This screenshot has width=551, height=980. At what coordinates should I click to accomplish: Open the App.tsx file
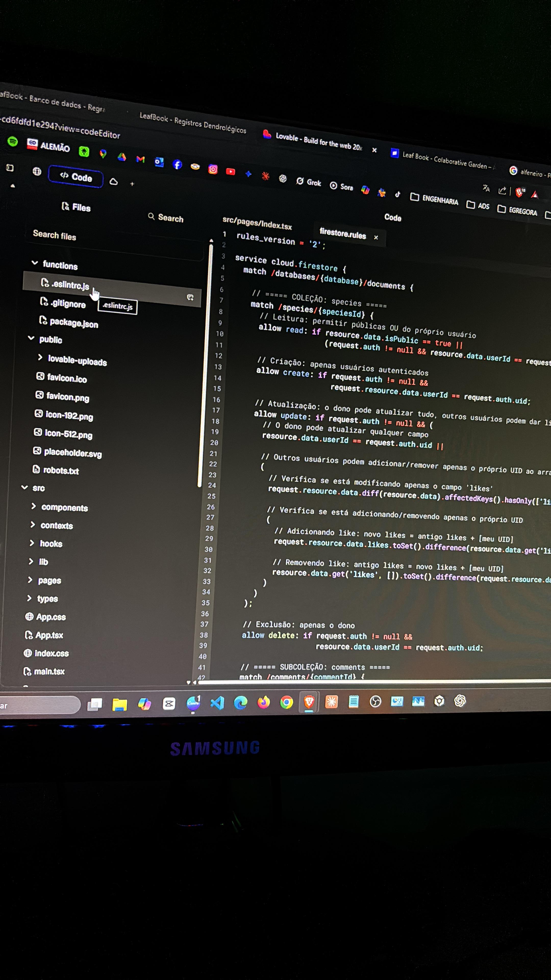click(x=44, y=635)
